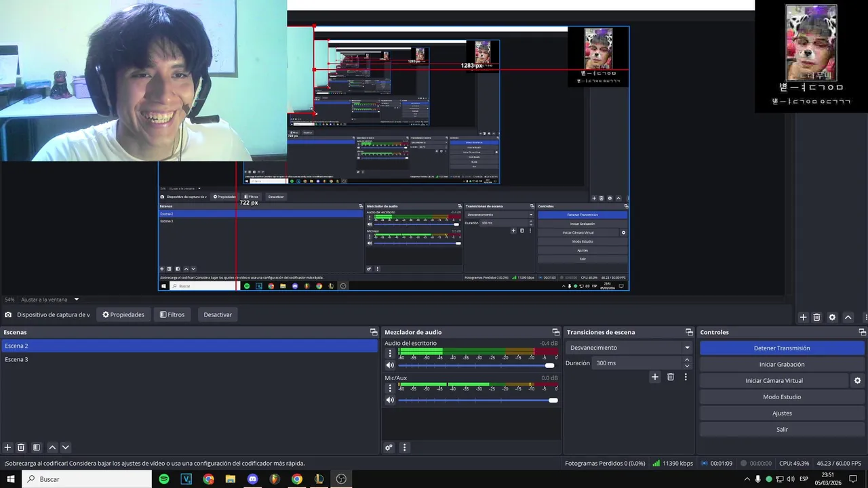This screenshot has width=868, height=488.
Task: Select the webcam source in the preview
Action: click(143, 81)
